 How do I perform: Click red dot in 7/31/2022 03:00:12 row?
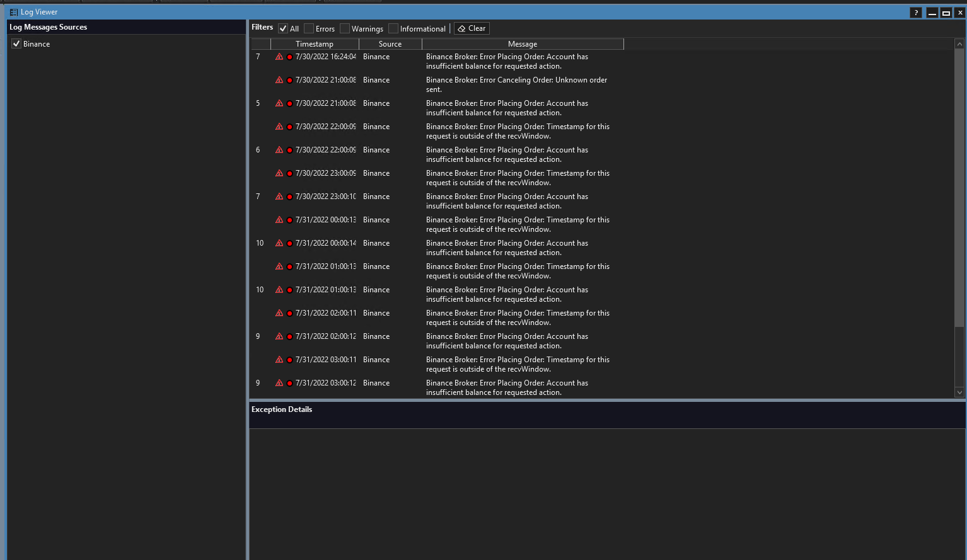point(290,384)
